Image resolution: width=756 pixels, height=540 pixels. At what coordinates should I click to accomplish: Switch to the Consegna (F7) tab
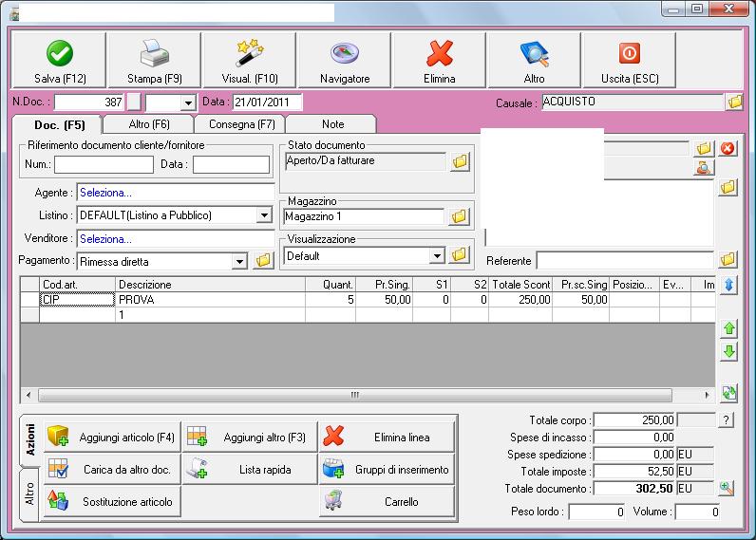click(239, 124)
